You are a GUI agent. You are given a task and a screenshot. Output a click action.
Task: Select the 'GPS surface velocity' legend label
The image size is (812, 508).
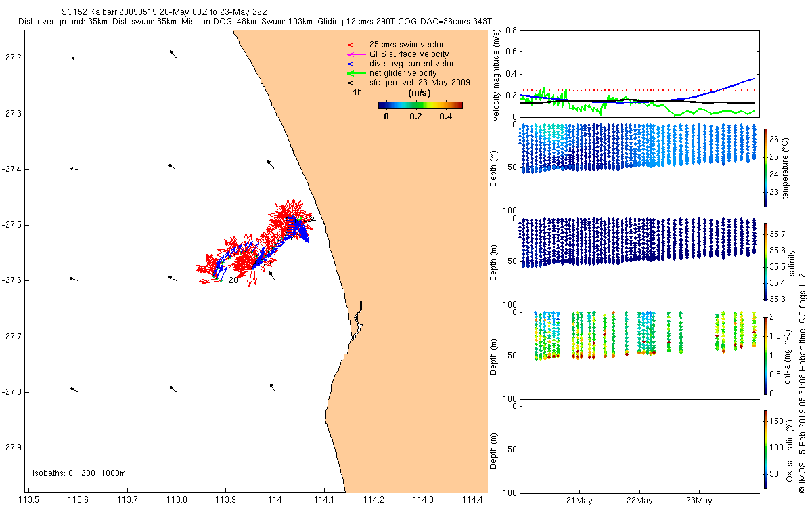(409, 54)
